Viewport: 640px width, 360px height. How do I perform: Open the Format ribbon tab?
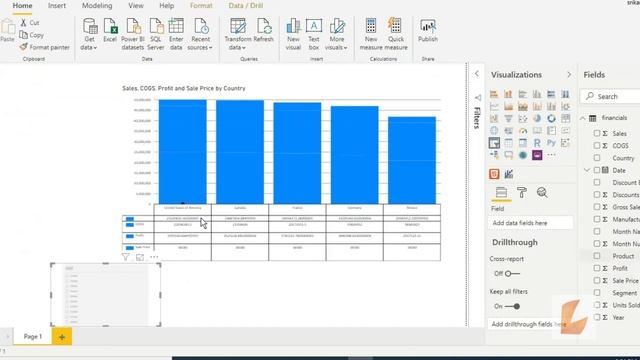[201, 6]
